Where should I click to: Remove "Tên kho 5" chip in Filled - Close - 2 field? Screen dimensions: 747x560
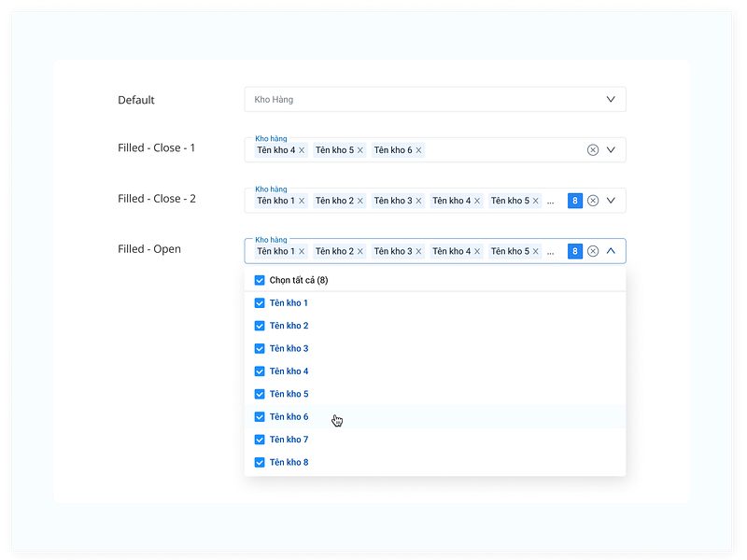(x=536, y=201)
